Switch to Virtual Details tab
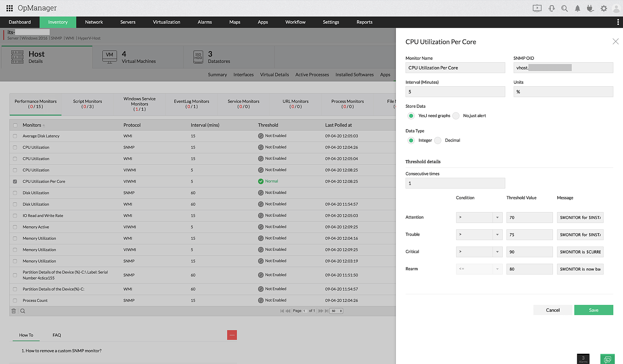623x364 pixels. [274, 74]
